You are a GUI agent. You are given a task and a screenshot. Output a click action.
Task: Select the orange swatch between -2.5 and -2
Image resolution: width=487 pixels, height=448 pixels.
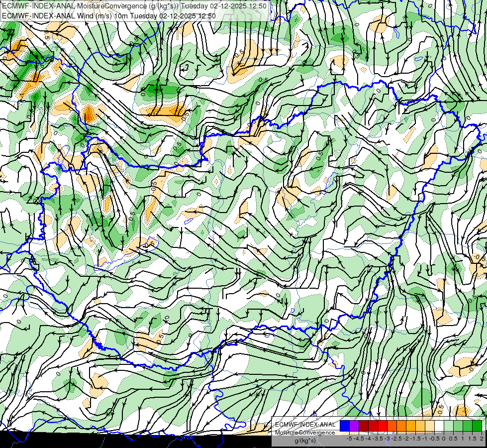(401, 426)
